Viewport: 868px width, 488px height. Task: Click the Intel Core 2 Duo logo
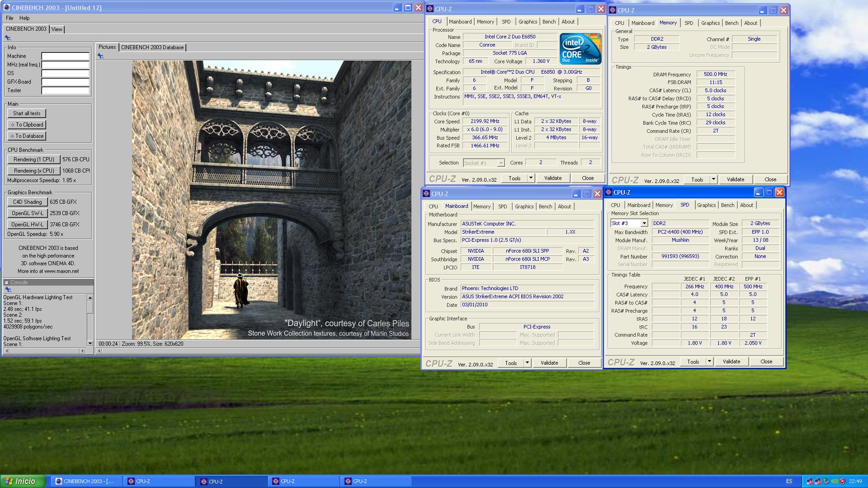point(580,48)
